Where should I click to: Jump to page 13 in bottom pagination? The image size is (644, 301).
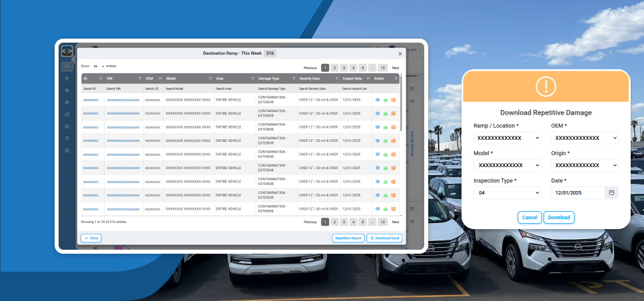point(382,222)
